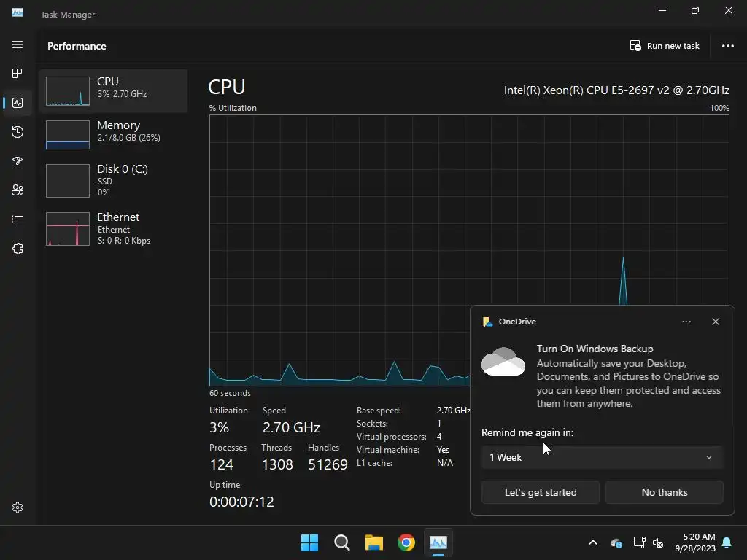Screen dimensions: 747x560
Task: Open the notification bell
Action: coord(727,542)
